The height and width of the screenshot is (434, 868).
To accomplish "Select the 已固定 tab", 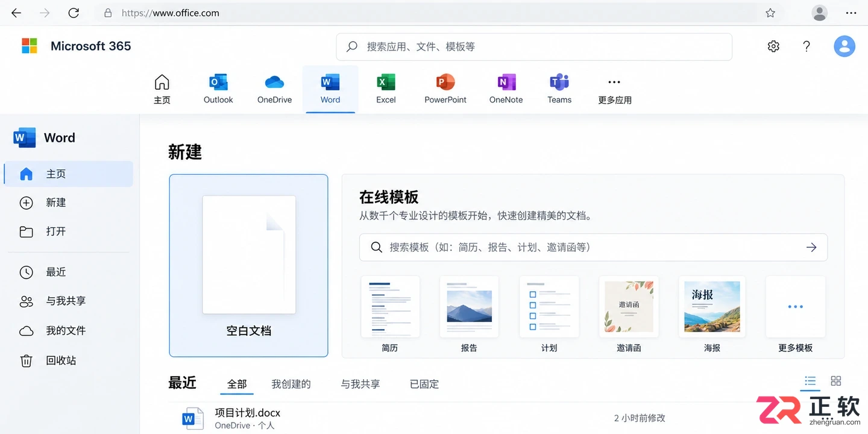I will (424, 384).
